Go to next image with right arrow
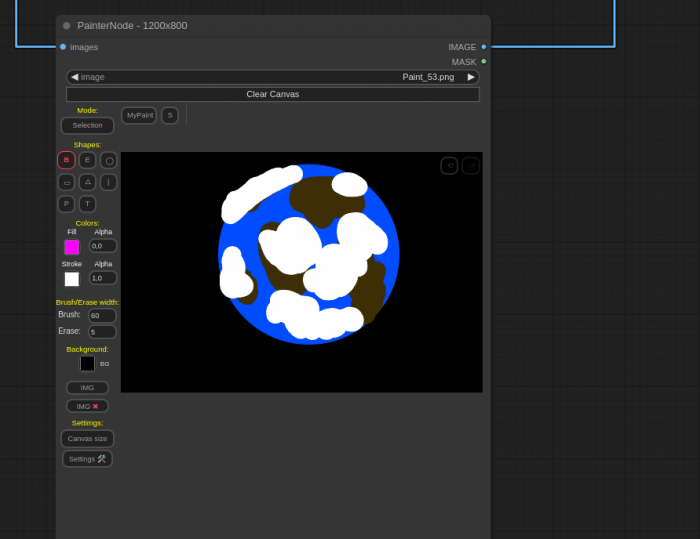 (471, 77)
